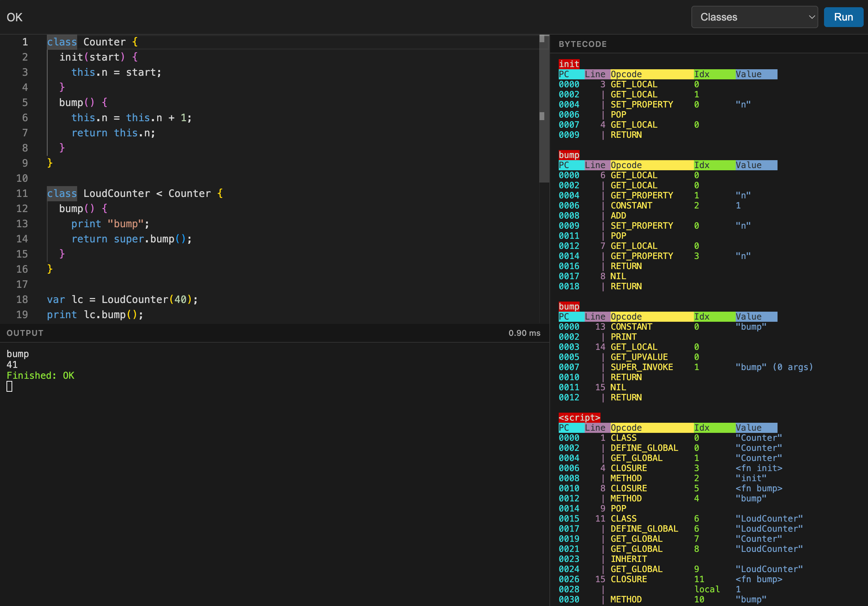The height and width of the screenshot is (606, 868).
Task: Click CONSTANT opcode with value 1
Action: pyautogui.click(x=631, y=205)
